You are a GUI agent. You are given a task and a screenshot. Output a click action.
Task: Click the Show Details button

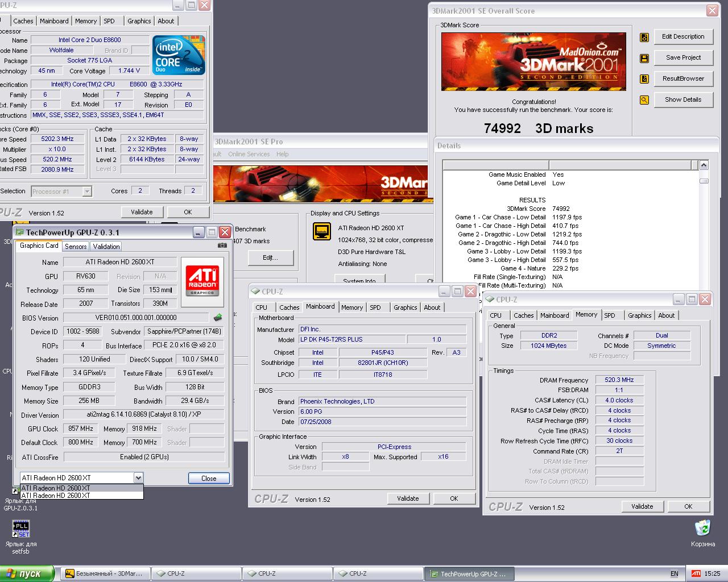[683, 99]
